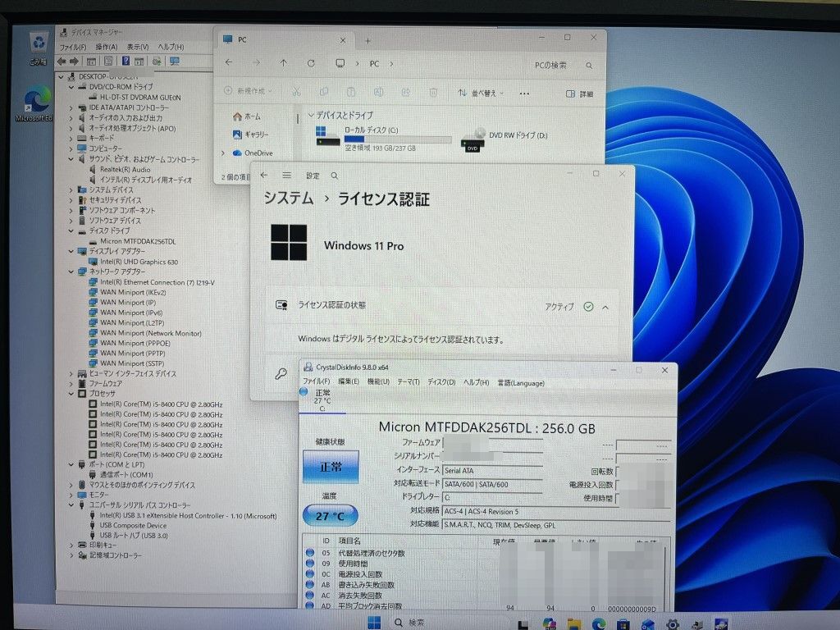
Task: Click the blue 正常 health status button
Action: pos(331,467)
